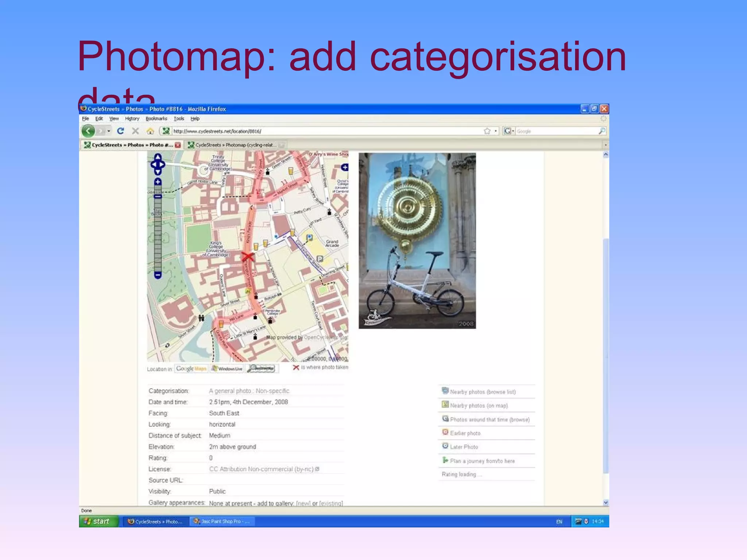This screenshot has height=560, width=747.
Task: Click the Facing value South East
Action: coord(224,413)
